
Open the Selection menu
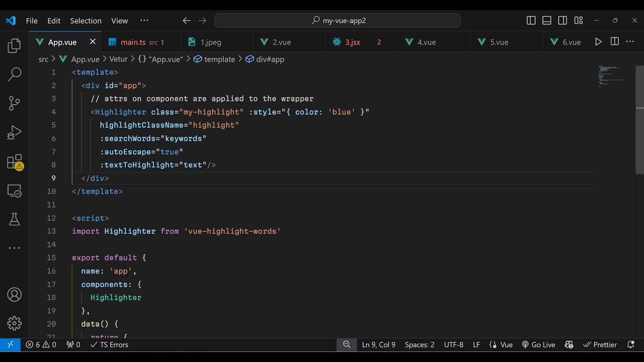click(86, 21)
